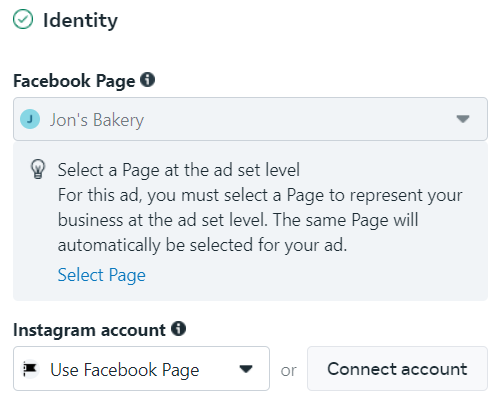Click the Connect account button

click(x=397, y=368)
